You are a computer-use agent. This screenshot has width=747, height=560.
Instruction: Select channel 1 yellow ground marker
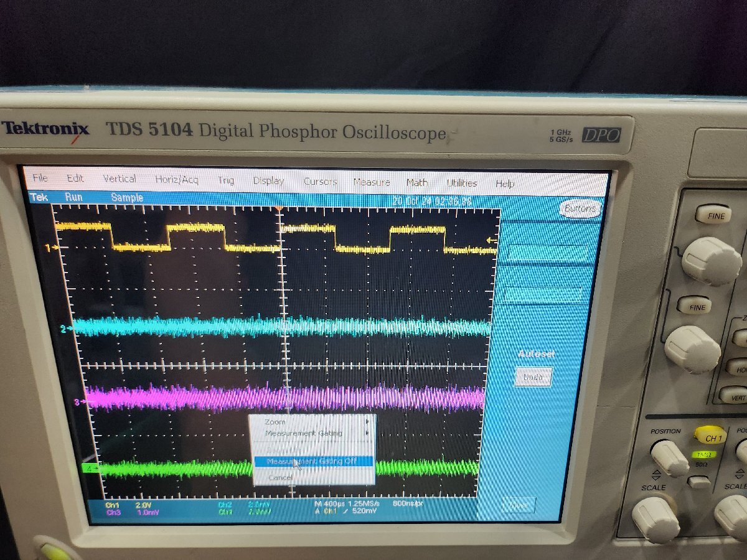pyautogui.click(x=50, y=248)
